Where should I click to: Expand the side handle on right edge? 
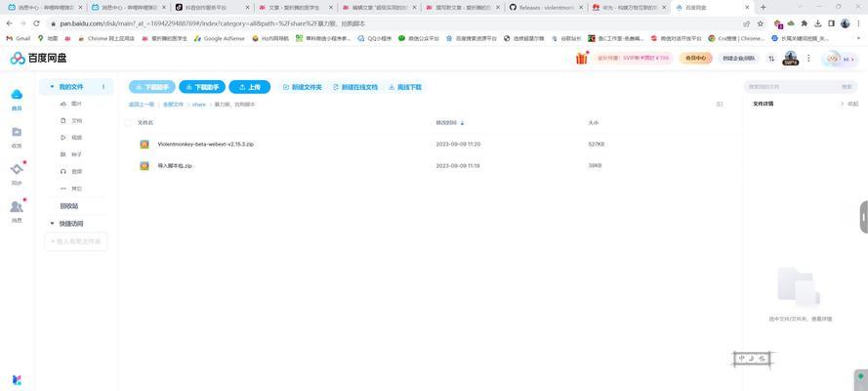(x=863, y=217)
